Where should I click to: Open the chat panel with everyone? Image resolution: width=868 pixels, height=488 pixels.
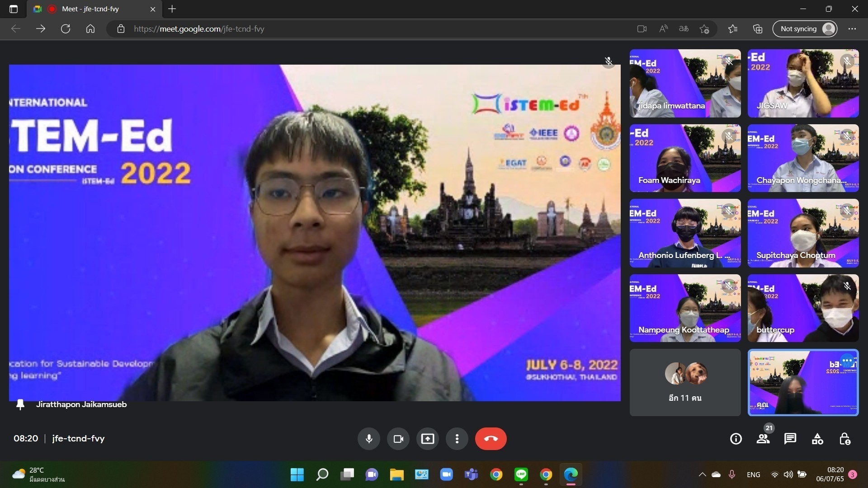tap(790, 439)
